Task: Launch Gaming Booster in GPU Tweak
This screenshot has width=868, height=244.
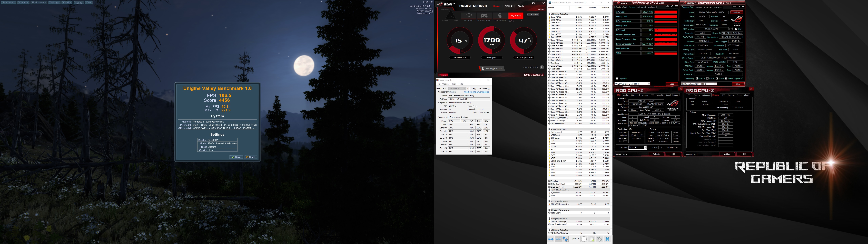Action: click(492, 68)
